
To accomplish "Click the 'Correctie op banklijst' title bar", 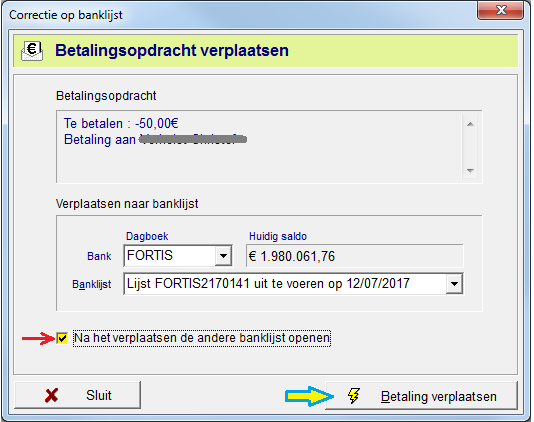I will click(x=238, y=15).
